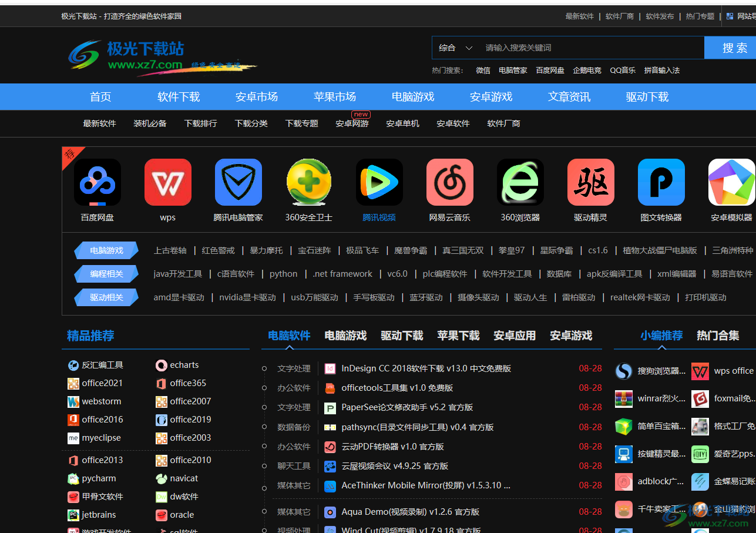756x533 pixels.
Task: Open the 下载排行 sub-navigation link
Action: (201, 123)
